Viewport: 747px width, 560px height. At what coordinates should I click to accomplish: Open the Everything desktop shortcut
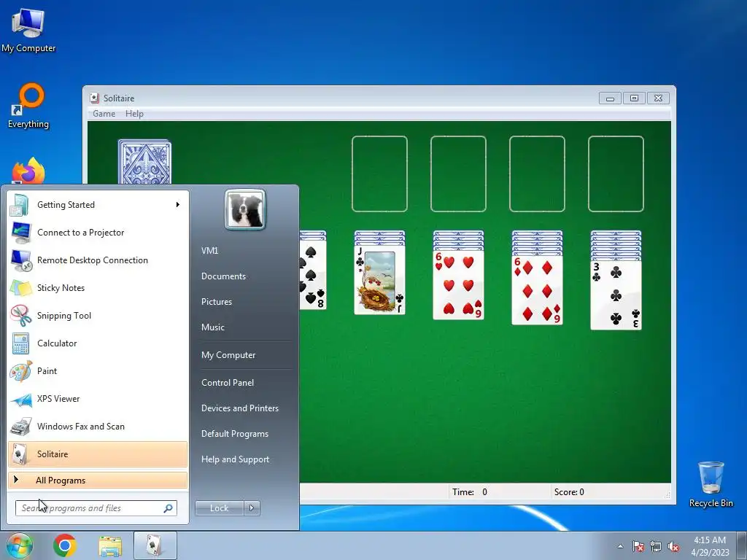pyautogui.click(x=28, y=106)
